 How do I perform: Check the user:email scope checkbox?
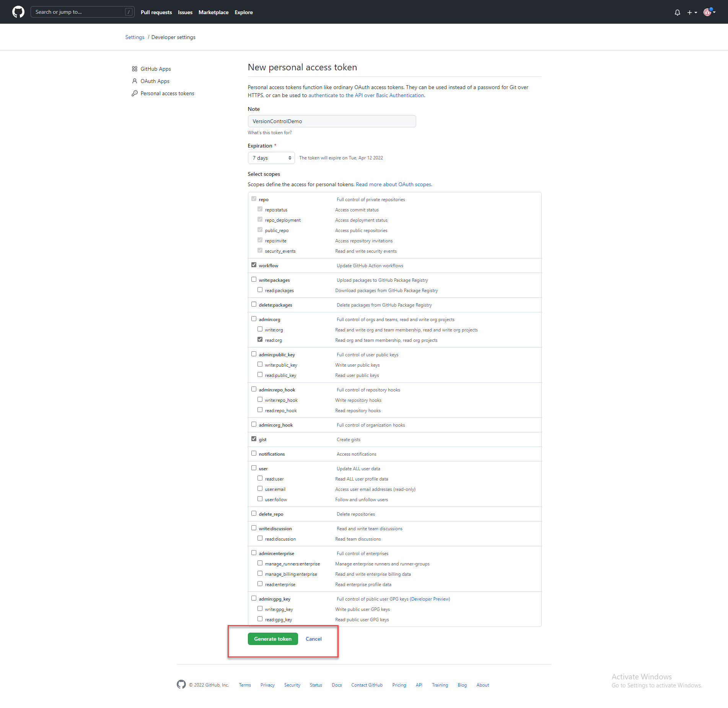260,489
